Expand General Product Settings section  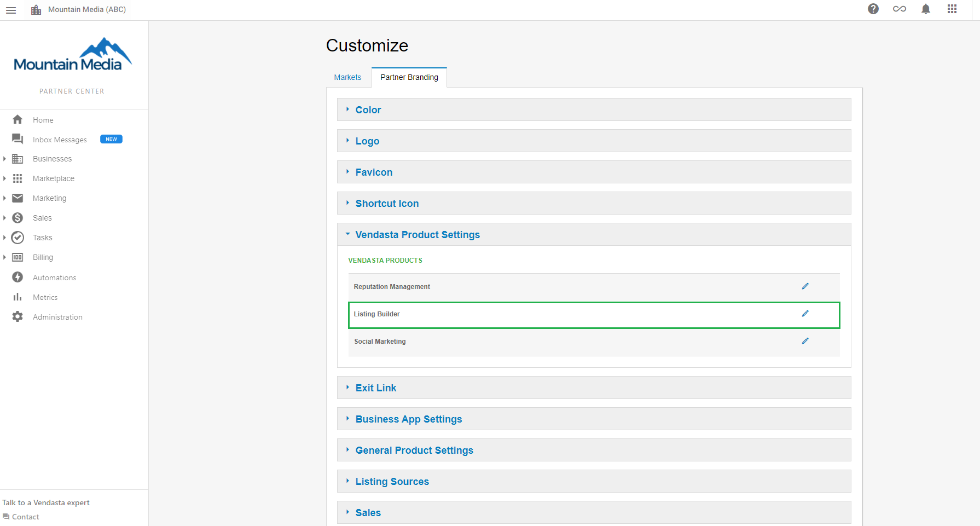tap(594, 450)
